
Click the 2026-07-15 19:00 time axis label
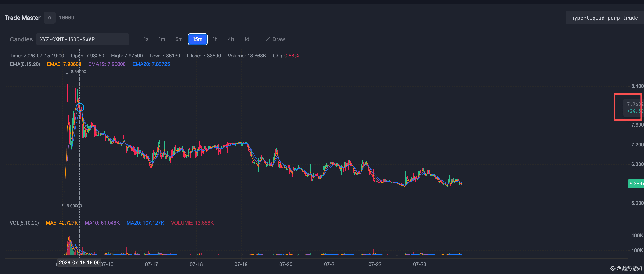click(79, 263)
